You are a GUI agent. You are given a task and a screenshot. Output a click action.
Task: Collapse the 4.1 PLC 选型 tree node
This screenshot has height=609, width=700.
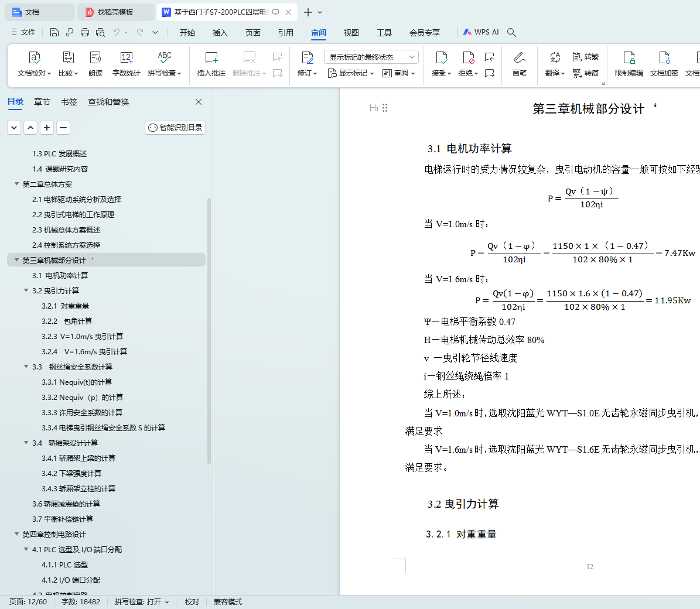click(x=26, y=549)
